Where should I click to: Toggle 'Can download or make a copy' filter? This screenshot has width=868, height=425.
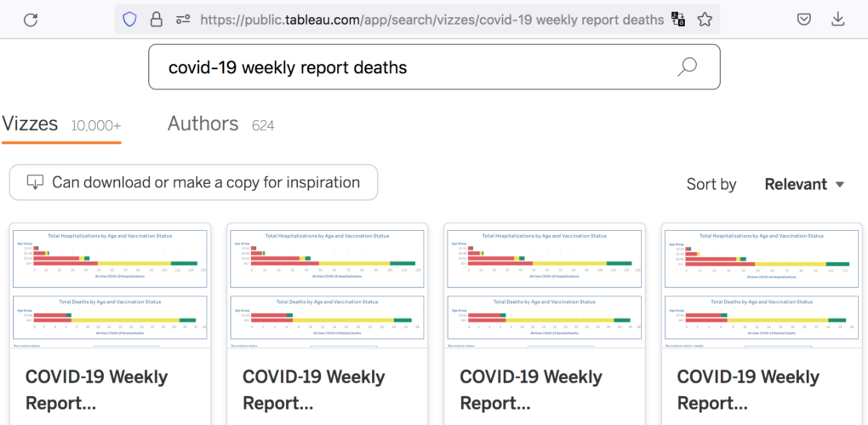pos(193,182)
